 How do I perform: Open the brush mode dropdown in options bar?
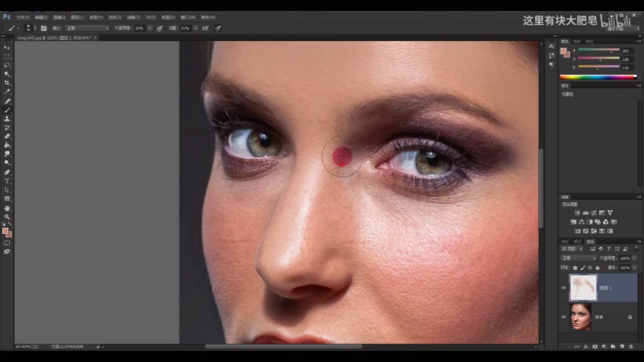(87, 28)
